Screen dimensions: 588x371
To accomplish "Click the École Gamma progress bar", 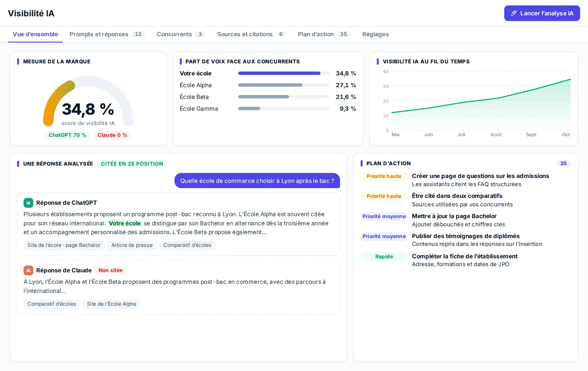I will point(284,108).
